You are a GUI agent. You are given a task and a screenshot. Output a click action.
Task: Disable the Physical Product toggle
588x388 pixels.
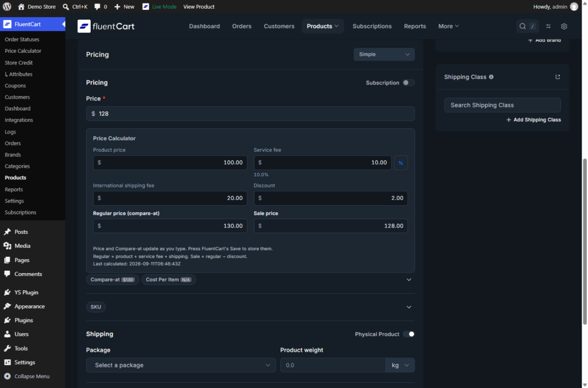pyautogui.click(x=408, y=334)
